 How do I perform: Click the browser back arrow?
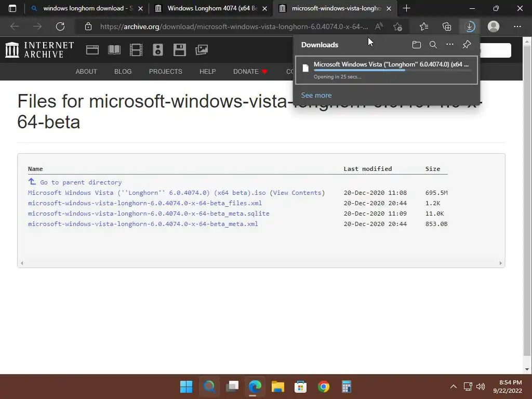click(15, 26)
